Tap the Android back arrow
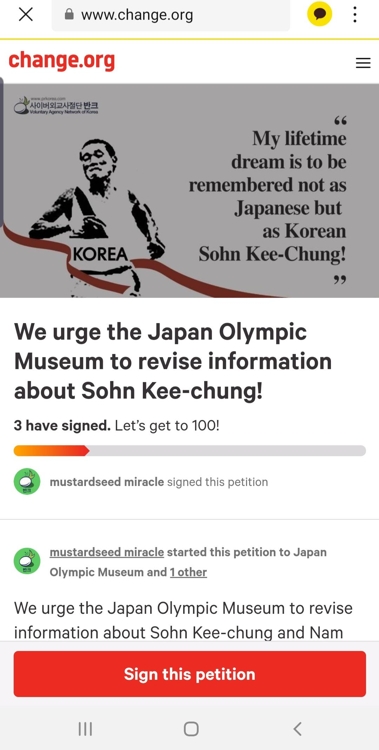 click(x=297, y=729)
